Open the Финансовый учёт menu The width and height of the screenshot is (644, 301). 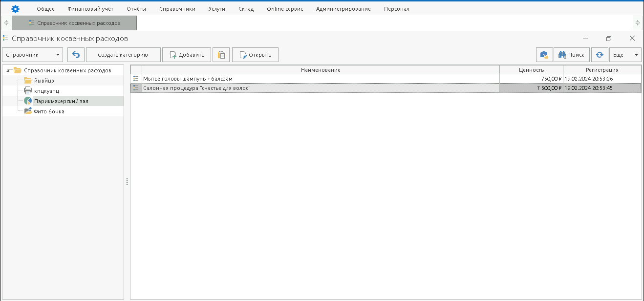(90, 9)
